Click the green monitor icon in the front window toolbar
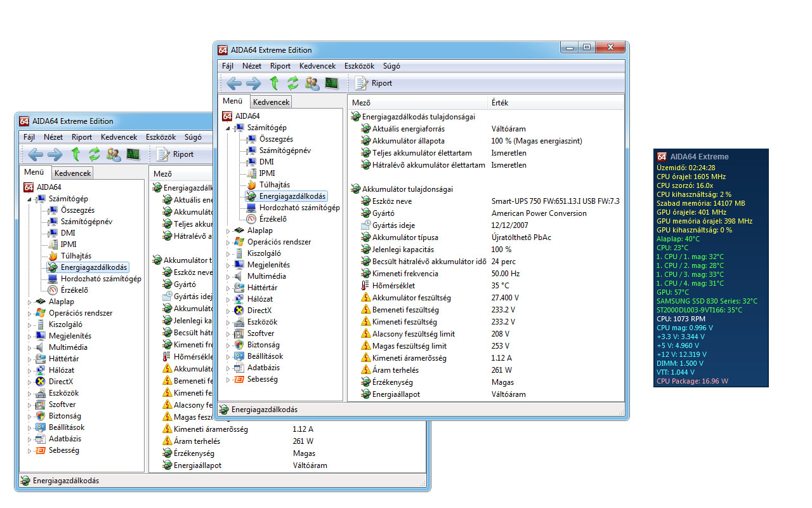Viewport: 812px width, 508px height. coord(332,83)
